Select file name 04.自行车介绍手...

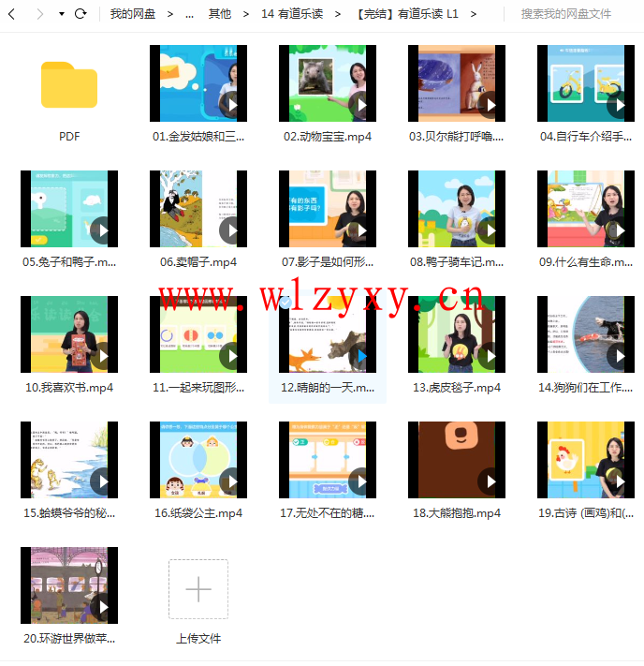tap(586, 137)
